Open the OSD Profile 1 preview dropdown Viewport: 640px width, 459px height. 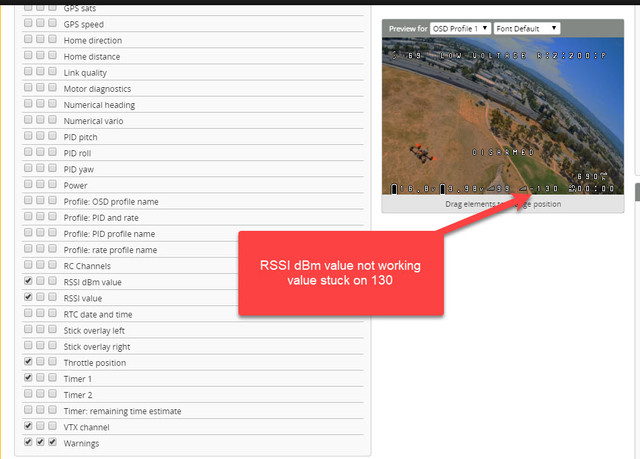460,29
